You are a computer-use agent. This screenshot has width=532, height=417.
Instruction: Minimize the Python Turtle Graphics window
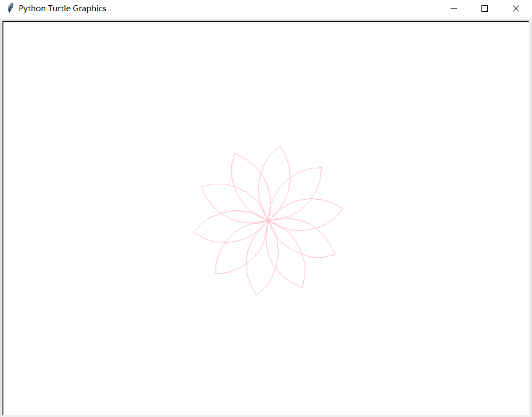click(454, 9)
